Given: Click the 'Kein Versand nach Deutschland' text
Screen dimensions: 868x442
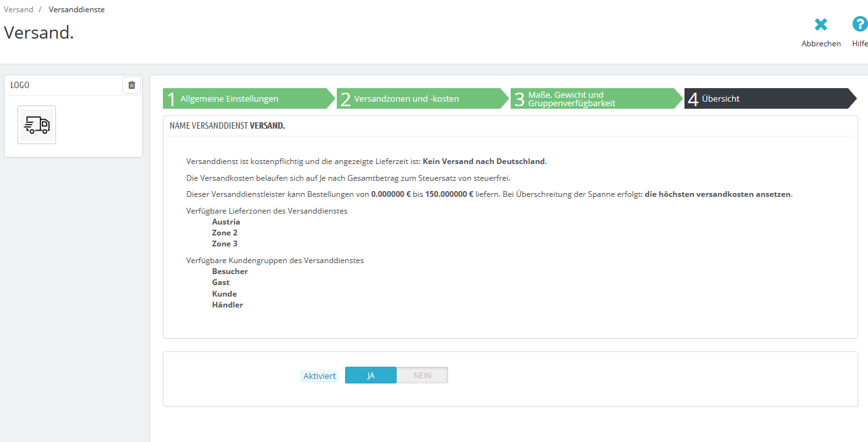Looking at the screenshot, I should point(484,161).
